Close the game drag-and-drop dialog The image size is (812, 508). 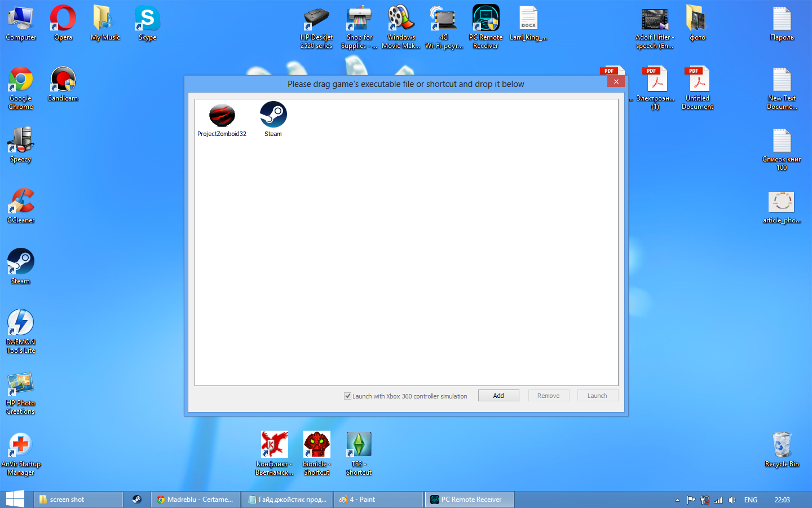pos(616,82)
